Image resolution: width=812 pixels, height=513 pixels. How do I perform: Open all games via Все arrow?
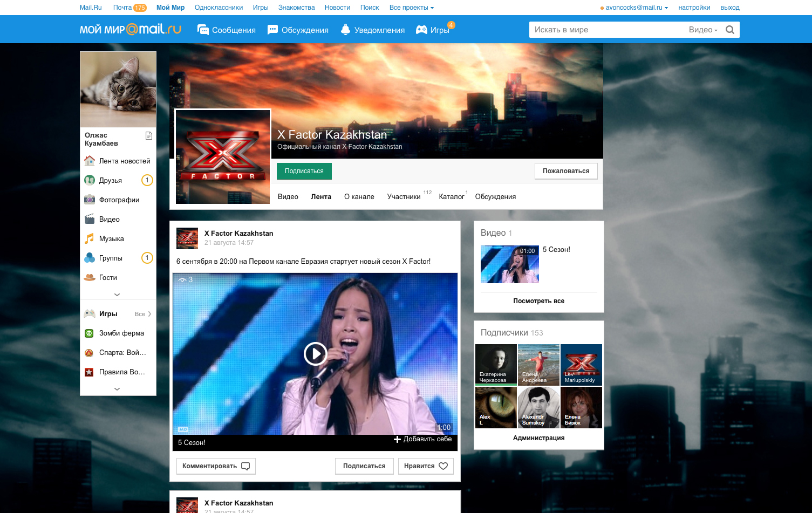click(143, 314)
